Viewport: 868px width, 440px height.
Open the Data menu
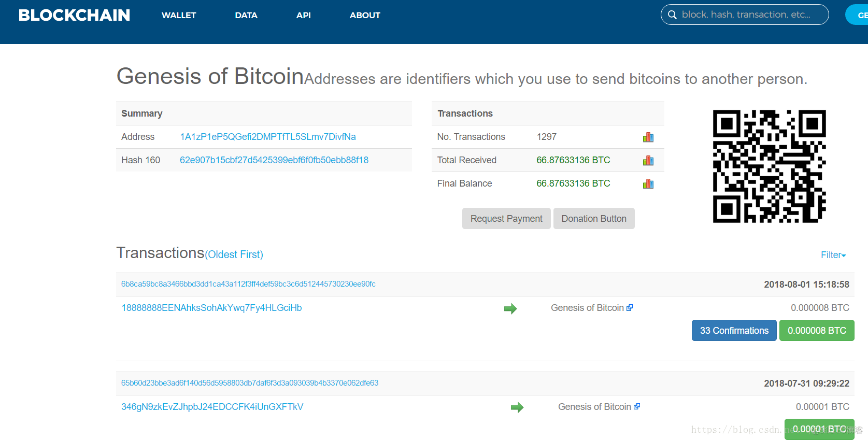pos(246,16)
